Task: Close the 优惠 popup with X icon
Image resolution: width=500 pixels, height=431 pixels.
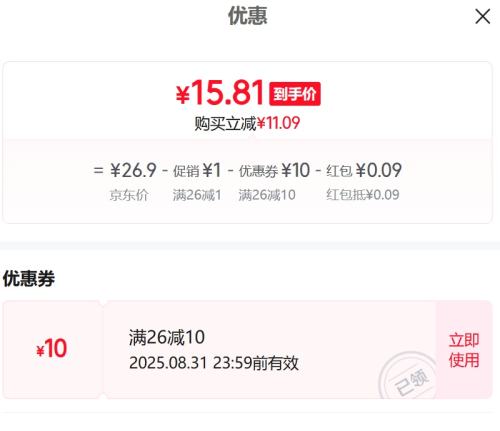Action: click(482, 17)
